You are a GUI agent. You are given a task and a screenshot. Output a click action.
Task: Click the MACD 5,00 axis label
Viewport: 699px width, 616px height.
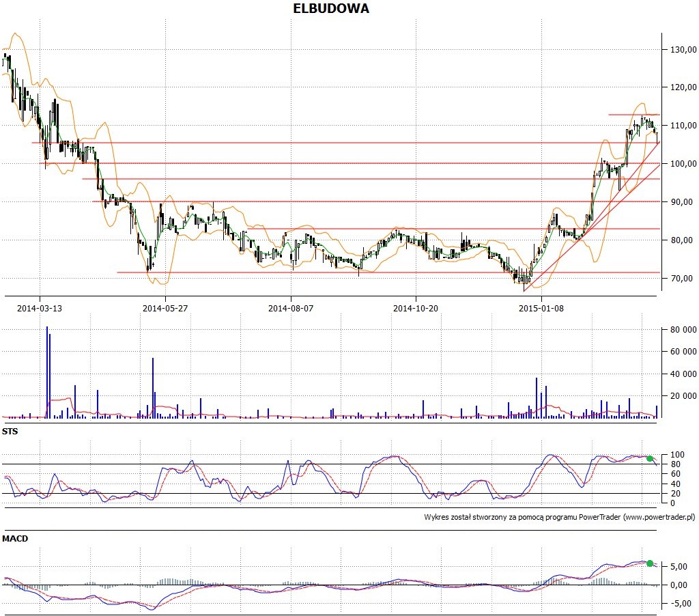click(679, 567)
